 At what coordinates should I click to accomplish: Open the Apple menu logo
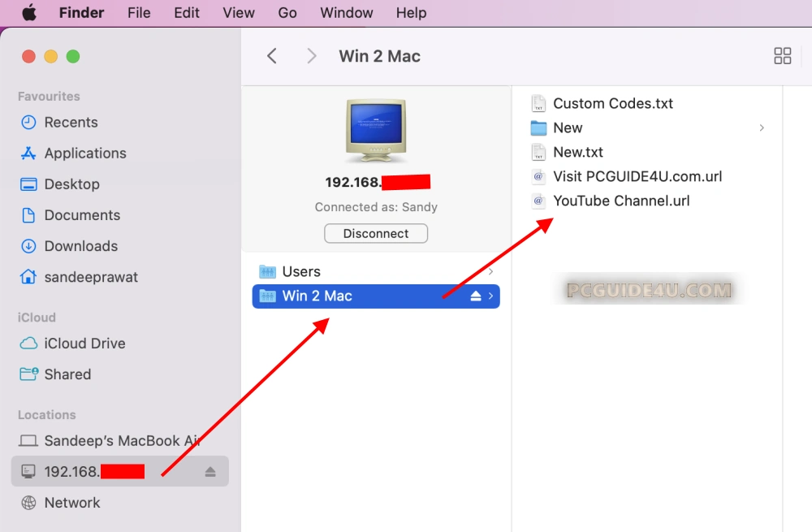pos(29,13)
